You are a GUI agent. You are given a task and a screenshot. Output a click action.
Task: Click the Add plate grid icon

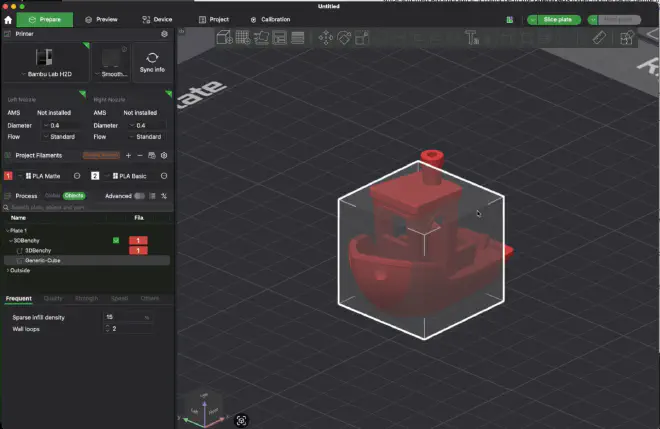243,38
